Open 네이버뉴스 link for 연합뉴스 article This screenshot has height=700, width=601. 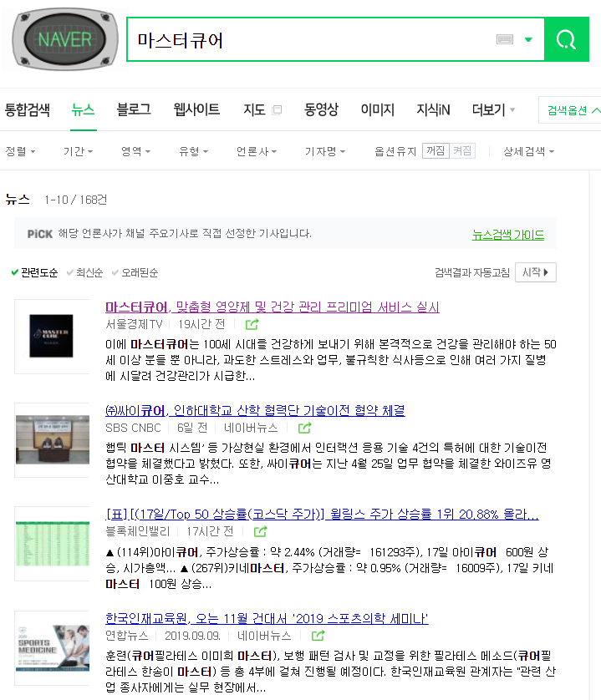tap(264, 636)
